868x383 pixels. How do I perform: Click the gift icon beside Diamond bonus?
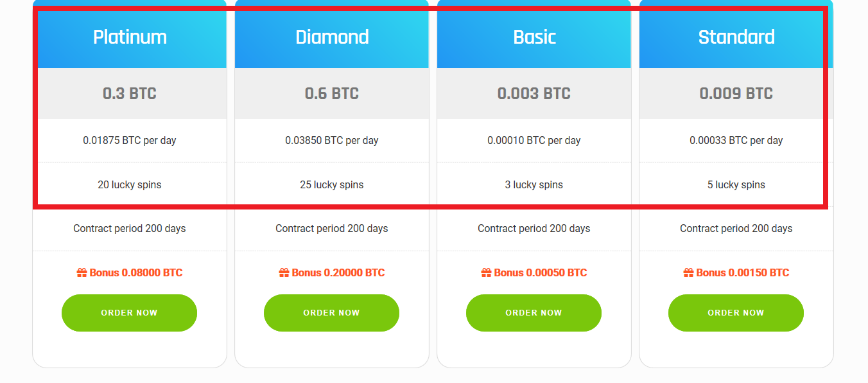click(x=284, y=272)
